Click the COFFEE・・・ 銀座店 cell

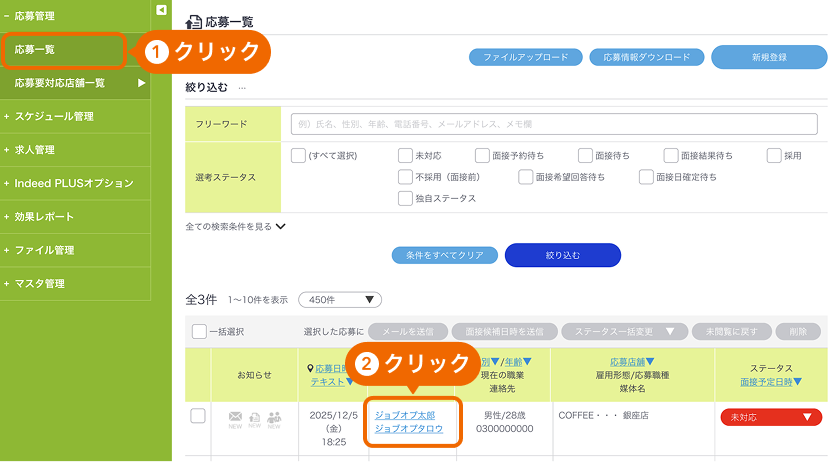tap(603, 415)
